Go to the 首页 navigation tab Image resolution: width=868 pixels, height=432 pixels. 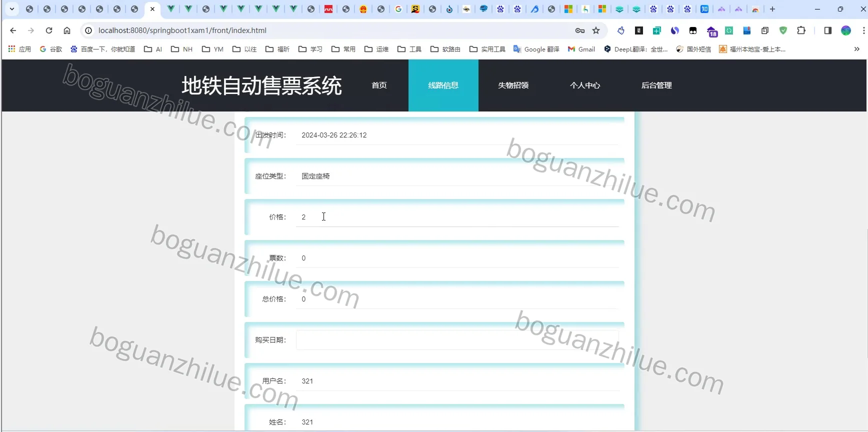(379, 85)
